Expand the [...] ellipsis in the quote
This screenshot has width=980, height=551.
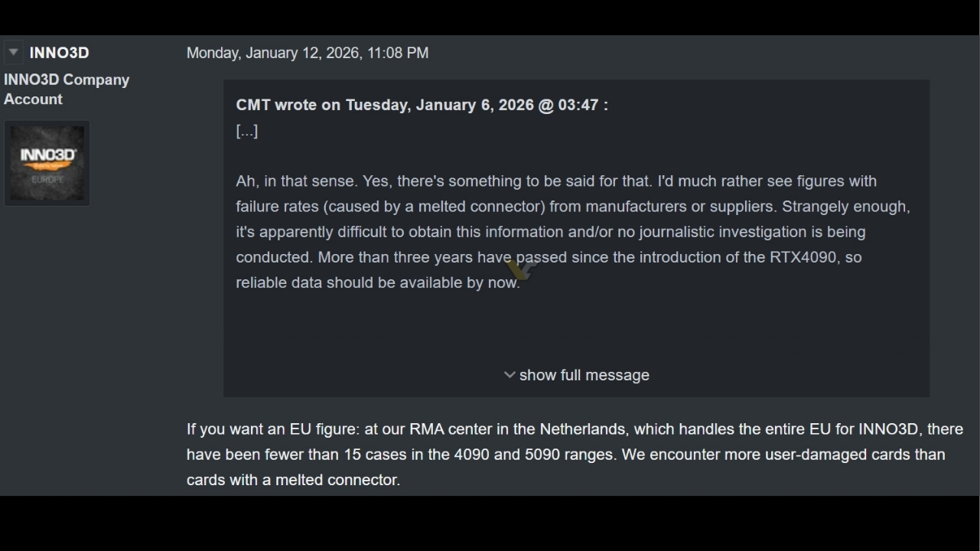(x=246, y=131)
